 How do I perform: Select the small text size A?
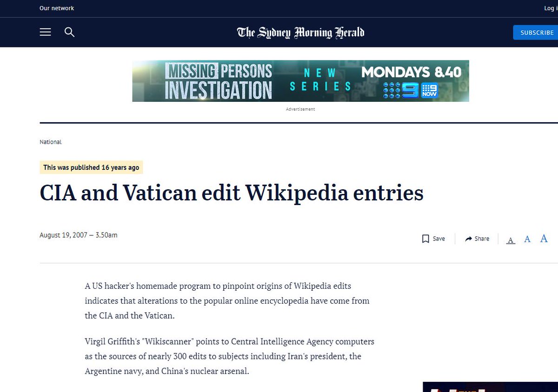tap(511, 240)
